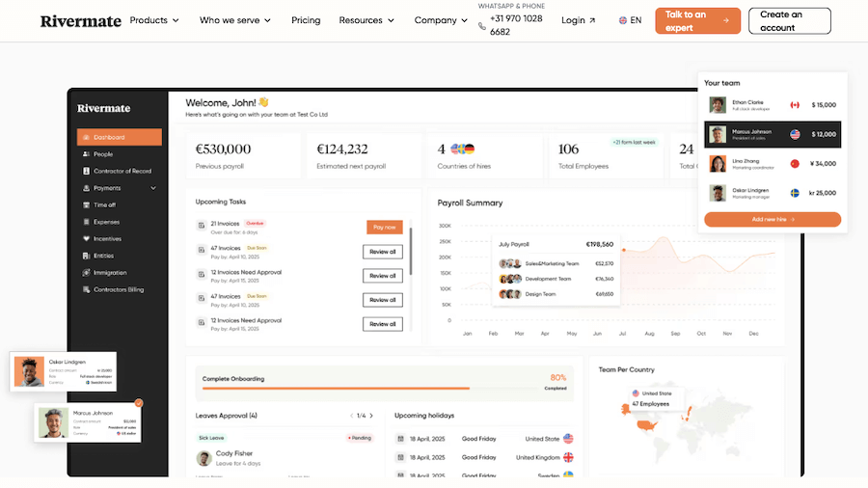
Task: Open the EN language selector
Action: coord(630,20)
